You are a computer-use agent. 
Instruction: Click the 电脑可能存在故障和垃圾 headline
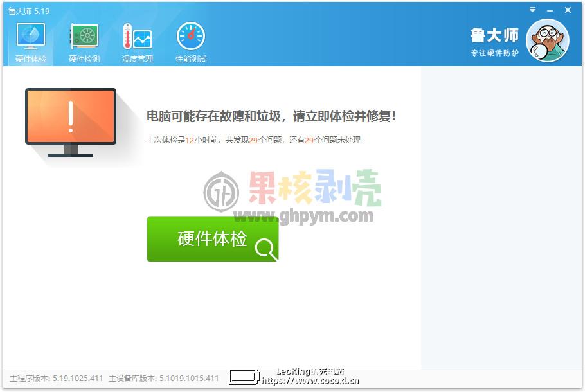click(x=271, y=116)
